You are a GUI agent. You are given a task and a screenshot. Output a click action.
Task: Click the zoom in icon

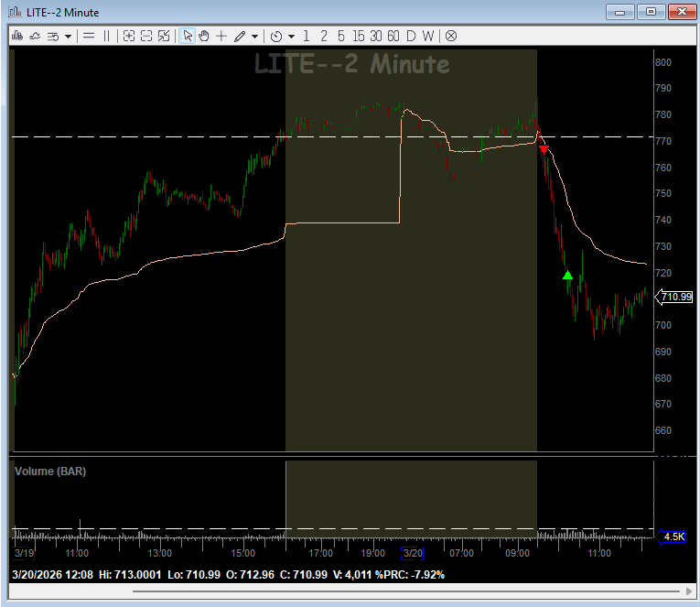pos(129,36)
